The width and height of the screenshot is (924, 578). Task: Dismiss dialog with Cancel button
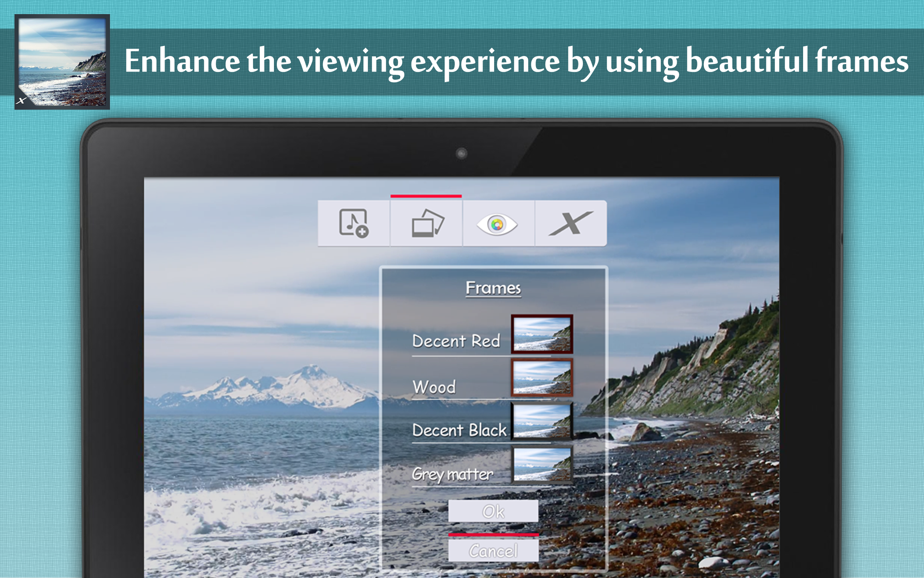click(x=493, y=551)
